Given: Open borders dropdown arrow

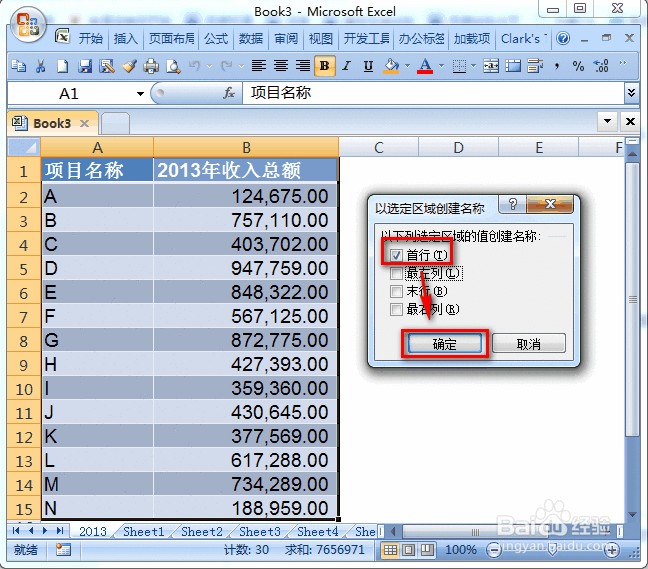Looking at the screenshot, I should tap(474, 66).
